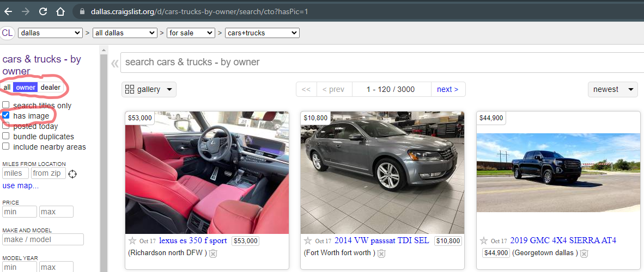Click the model year max field
644x272 pixels.
(56, 267)
